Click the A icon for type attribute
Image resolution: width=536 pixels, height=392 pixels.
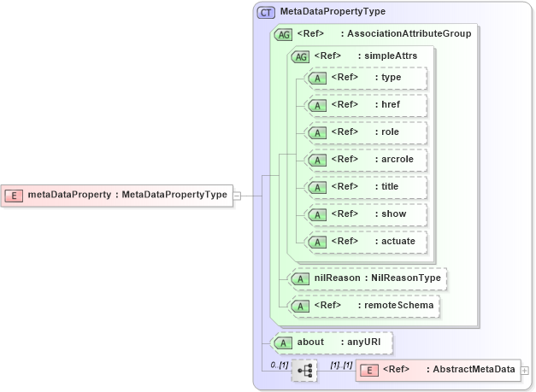(x=317, y=79)
